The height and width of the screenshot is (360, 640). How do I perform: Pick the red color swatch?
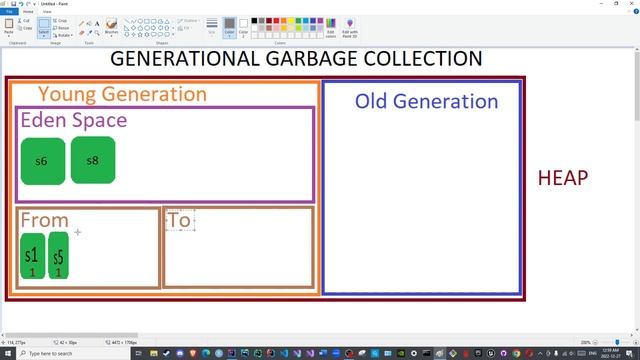(x=276, y=21)
